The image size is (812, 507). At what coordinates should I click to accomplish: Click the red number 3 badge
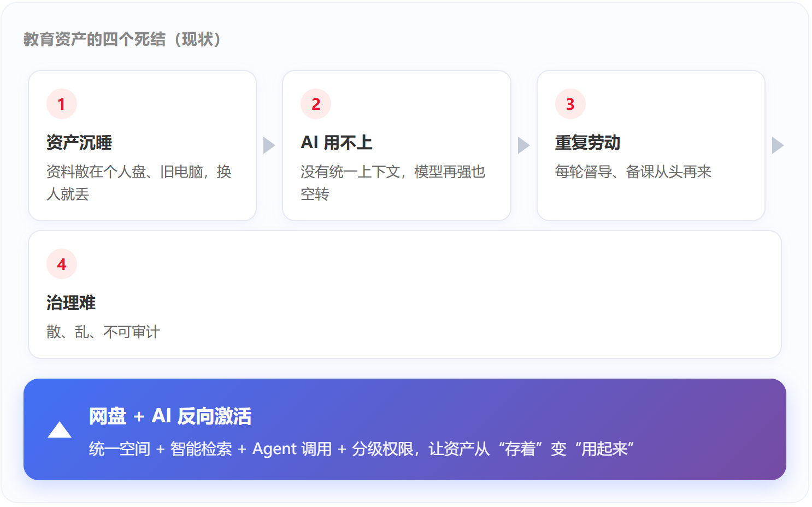pyautogui.click(x=570, y=104)
